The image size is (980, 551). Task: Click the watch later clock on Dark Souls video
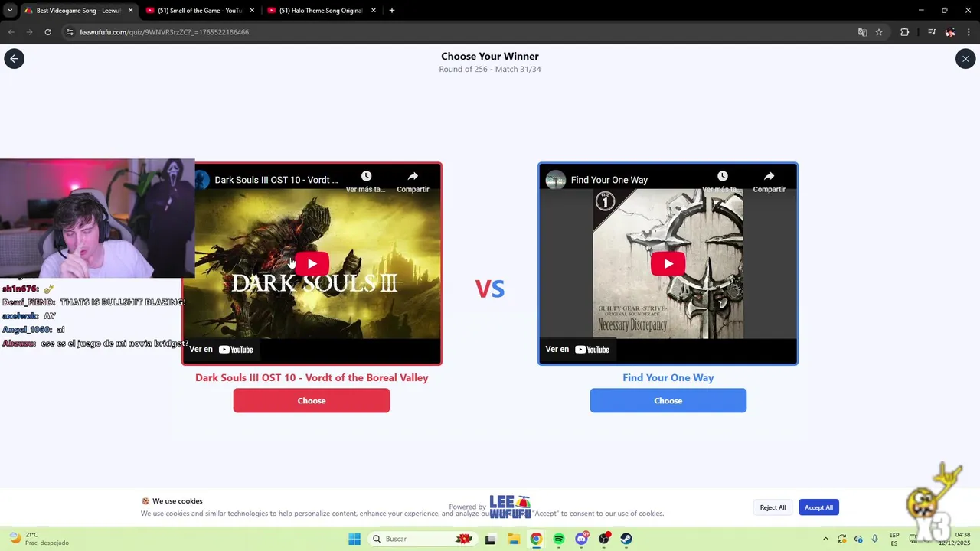(x=366, y=176)
